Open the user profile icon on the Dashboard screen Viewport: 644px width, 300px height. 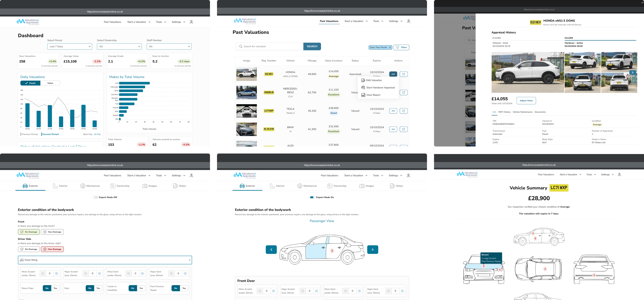191,22
